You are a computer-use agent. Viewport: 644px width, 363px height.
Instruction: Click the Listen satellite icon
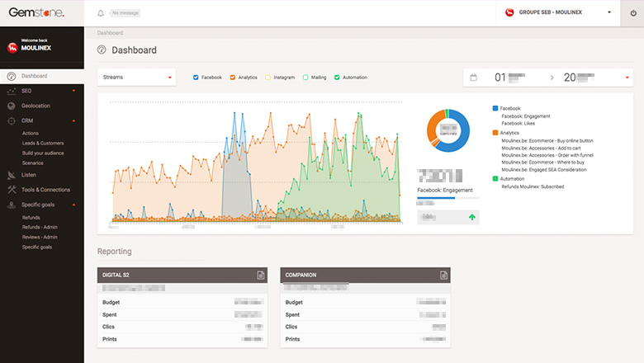pyautogui.click(x=12, y=175)
